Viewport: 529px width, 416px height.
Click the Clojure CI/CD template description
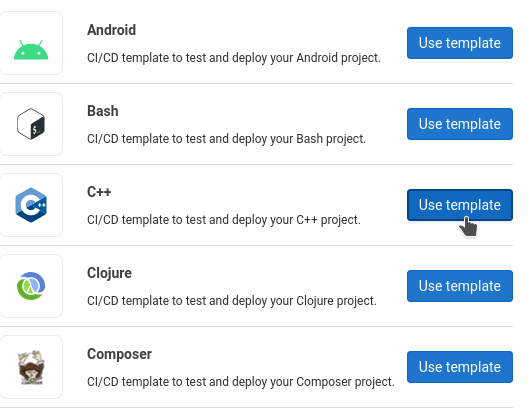[x=232, y=301]
